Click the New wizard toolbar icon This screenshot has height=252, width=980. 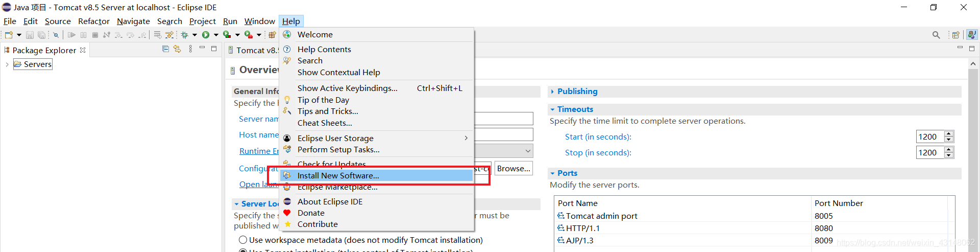pyautogui.click(x=9, y=35)
